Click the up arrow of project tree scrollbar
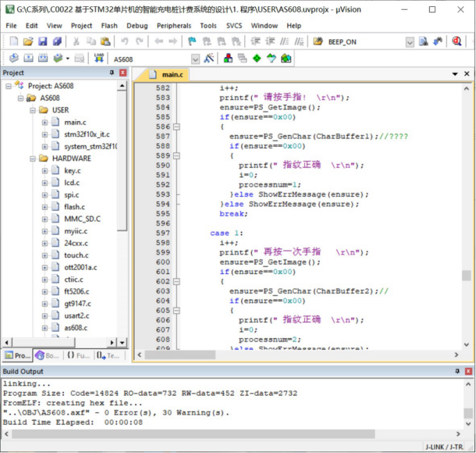 pos(122,86)
